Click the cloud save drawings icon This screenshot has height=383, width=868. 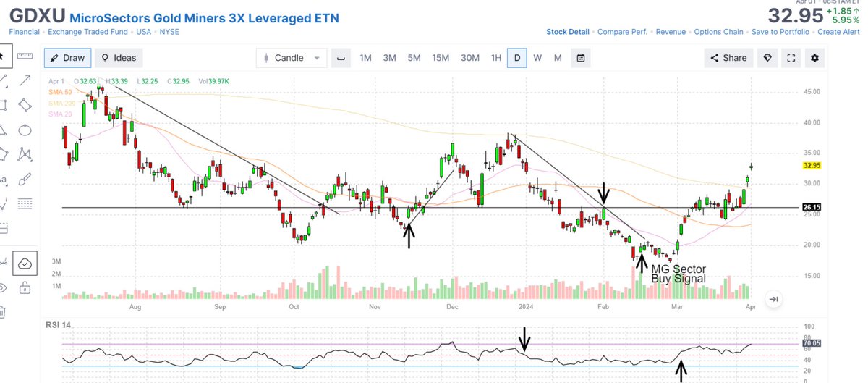coord(26,264)
